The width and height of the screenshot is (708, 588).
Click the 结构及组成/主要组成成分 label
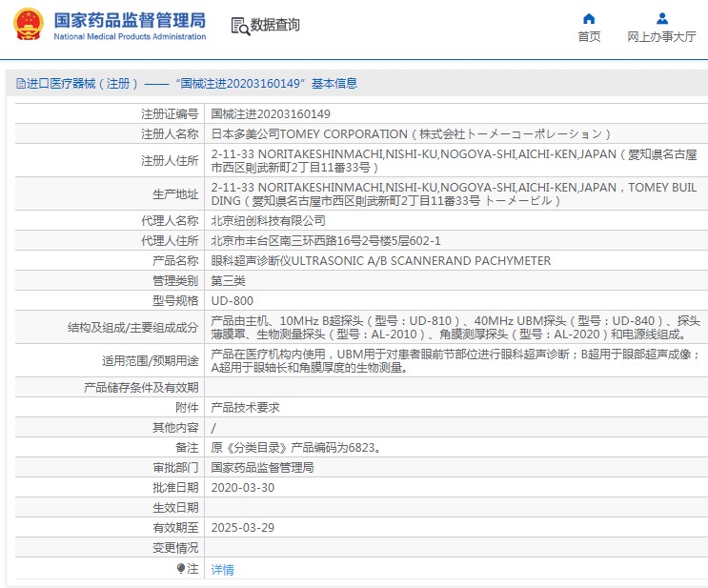point(133,328)
